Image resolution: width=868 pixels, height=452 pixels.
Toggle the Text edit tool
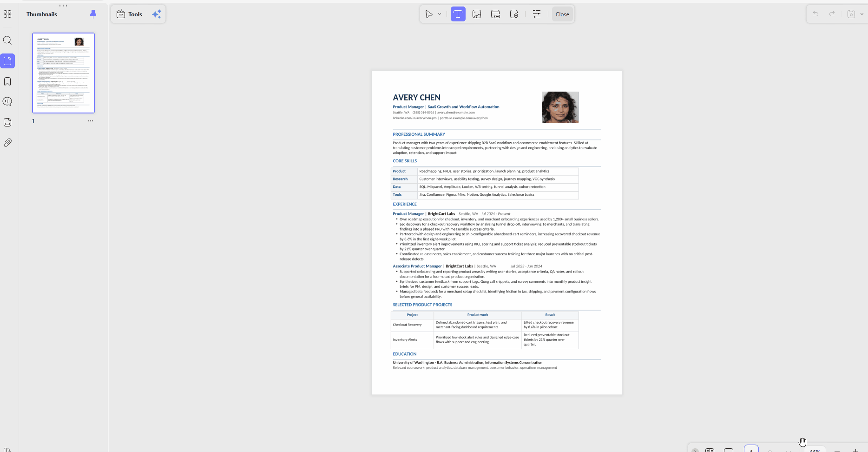(x=458, y=14)
